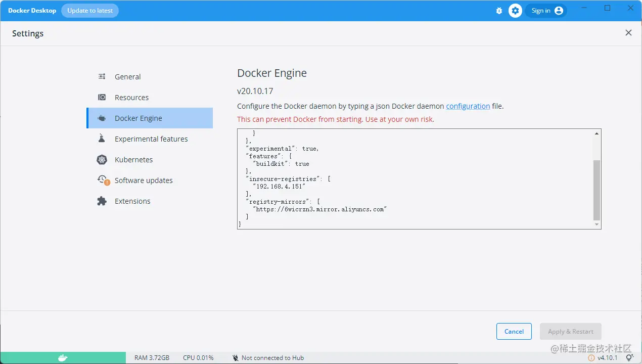Select the Docker Engine sidebar item
642x364 pixels.
tap(150, 118)
